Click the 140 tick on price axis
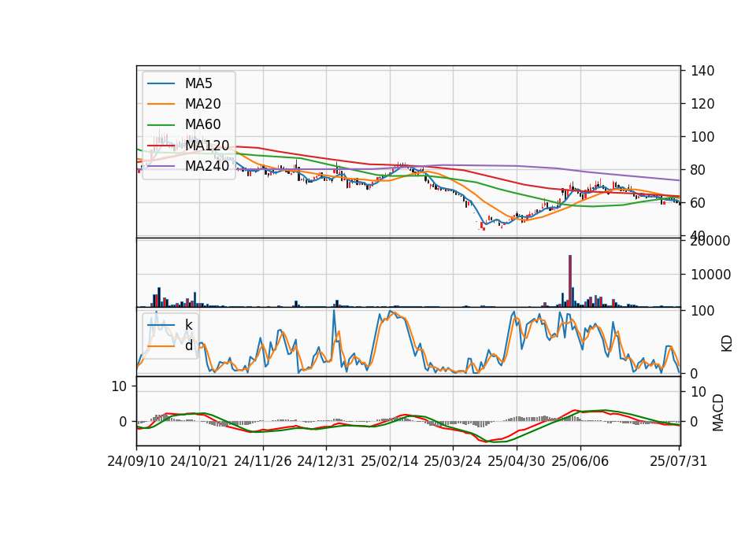Screen dimensions: 756x543 [x=702, y=71]
